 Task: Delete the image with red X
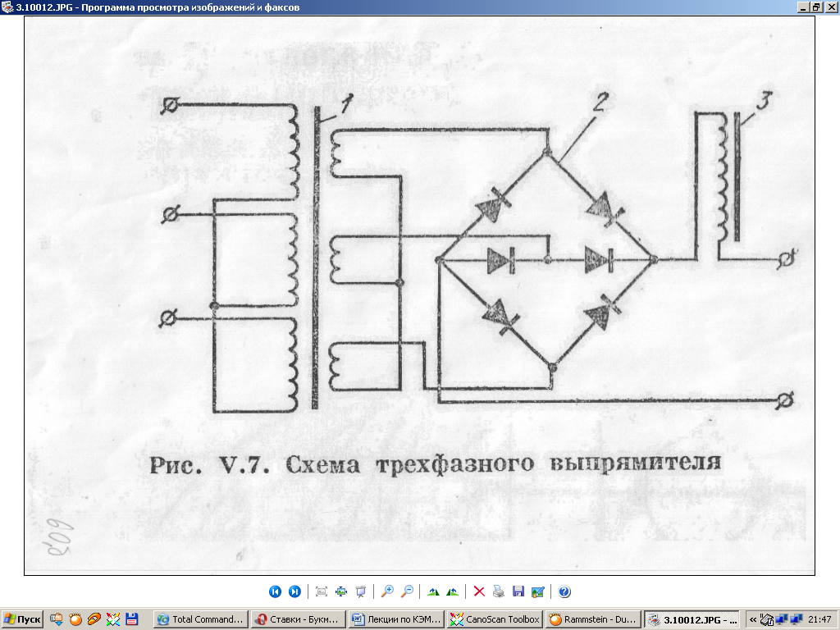click(479, 591)
